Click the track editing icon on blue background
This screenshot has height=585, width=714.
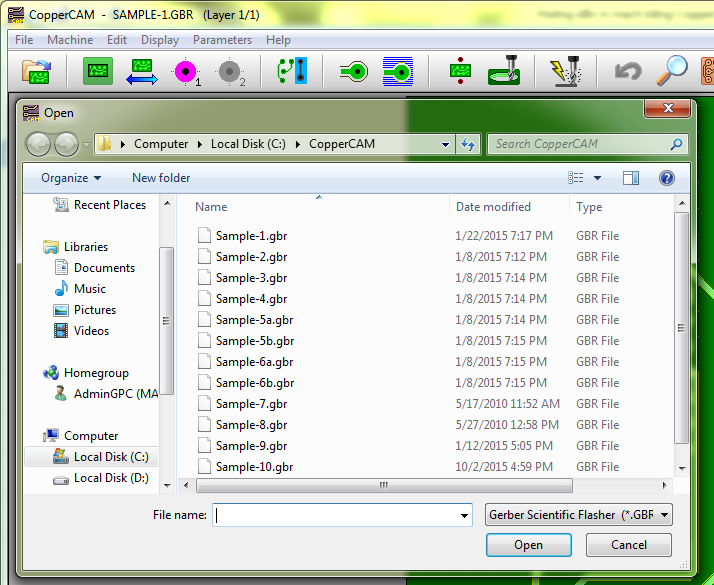click(292, 71)
